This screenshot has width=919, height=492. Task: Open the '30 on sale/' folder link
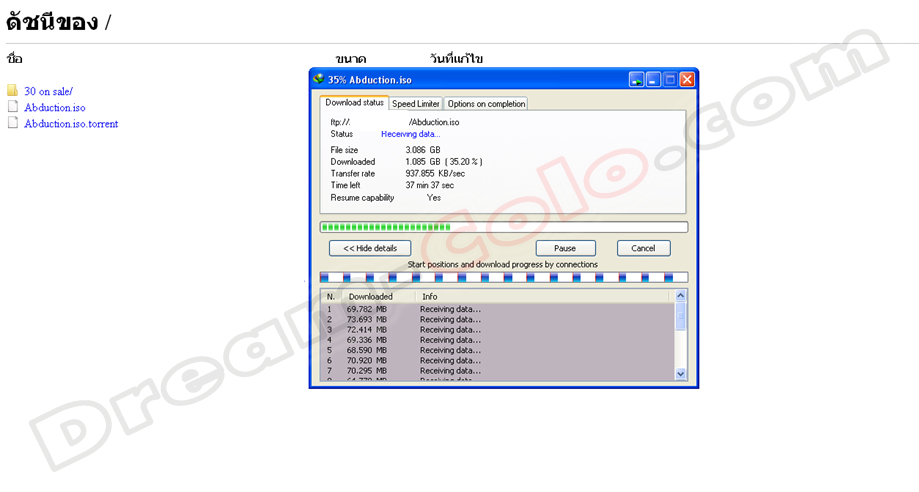[x=49, y=91]
